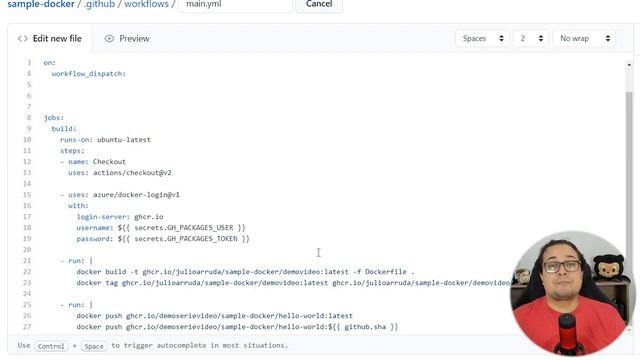
Task: Click 'uses: actions/checkout@v2' line
Action: (120, 173)
